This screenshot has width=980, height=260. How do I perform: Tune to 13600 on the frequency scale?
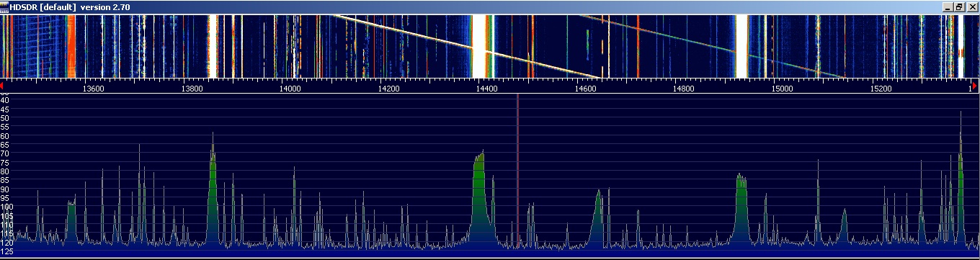(94, 89)
